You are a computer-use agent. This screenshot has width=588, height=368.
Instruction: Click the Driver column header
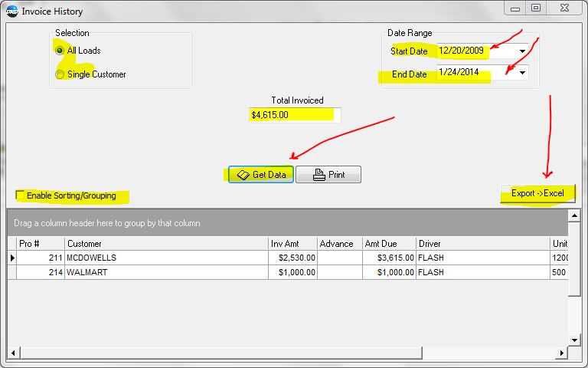pyautogui.click(x=482, y=244)
